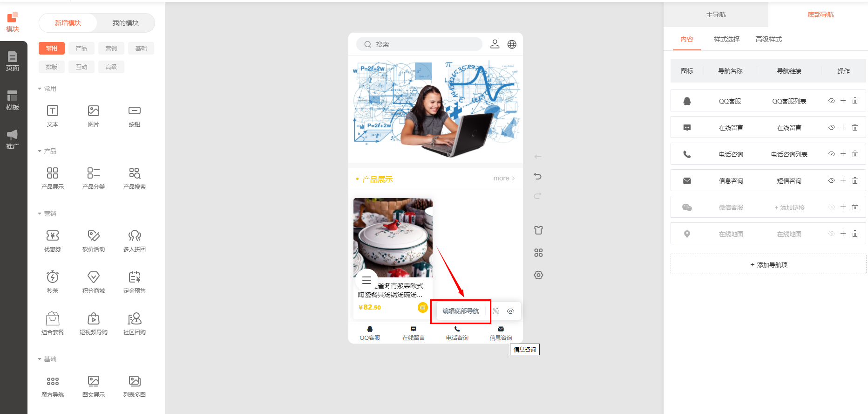
Task: Click the 编辑底部导航 button
Action: tap(461, 311)
